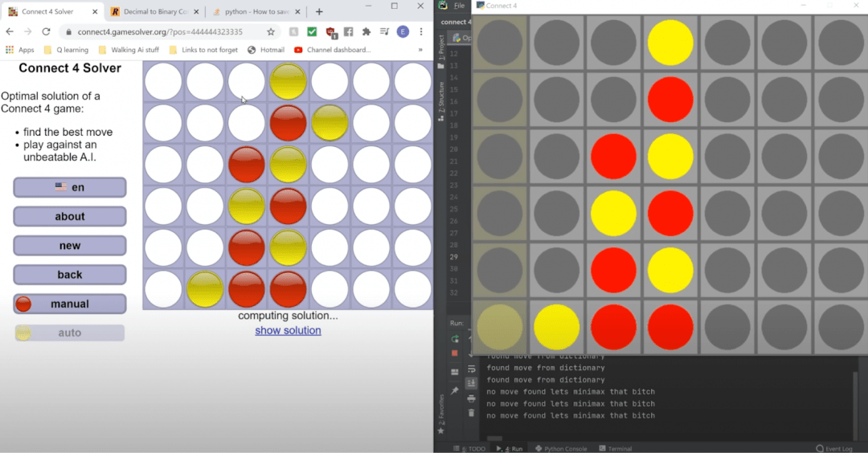868x453 pixels.
Task: Stop the running program with red square
Action: tap(455, 353)
